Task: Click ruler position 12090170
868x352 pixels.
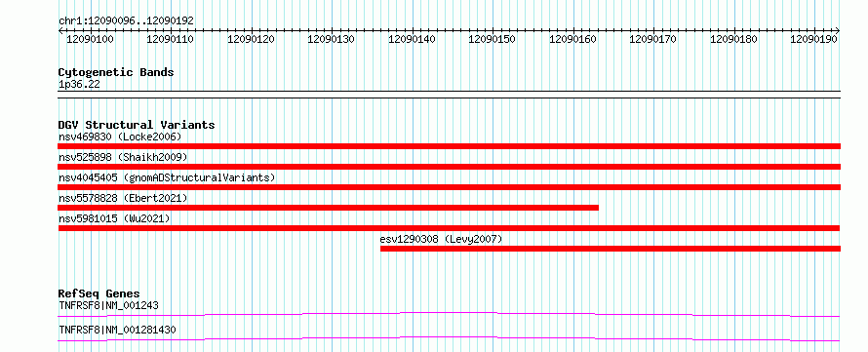Action: (x=653, y=39)
